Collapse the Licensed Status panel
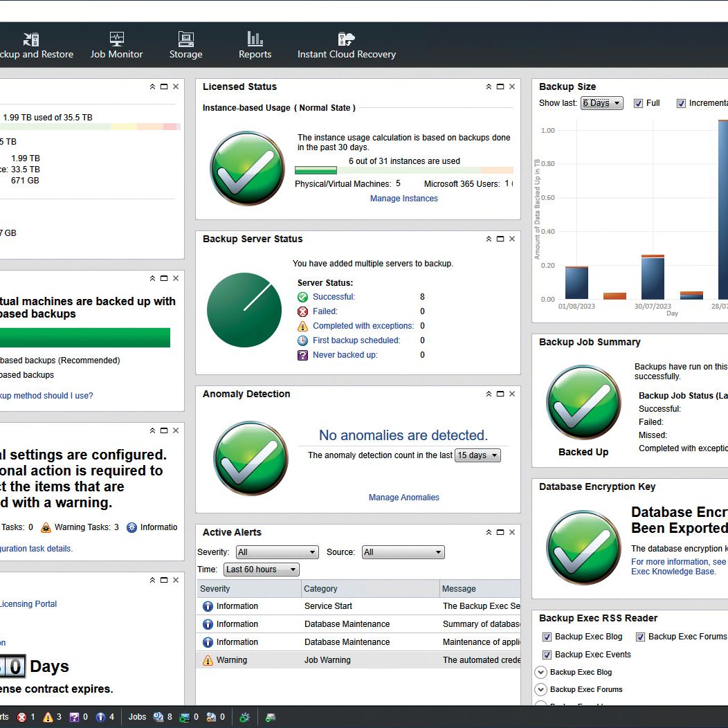Viewport: 728px width, 728px height. pyautogui.click(x=489, y=87)
